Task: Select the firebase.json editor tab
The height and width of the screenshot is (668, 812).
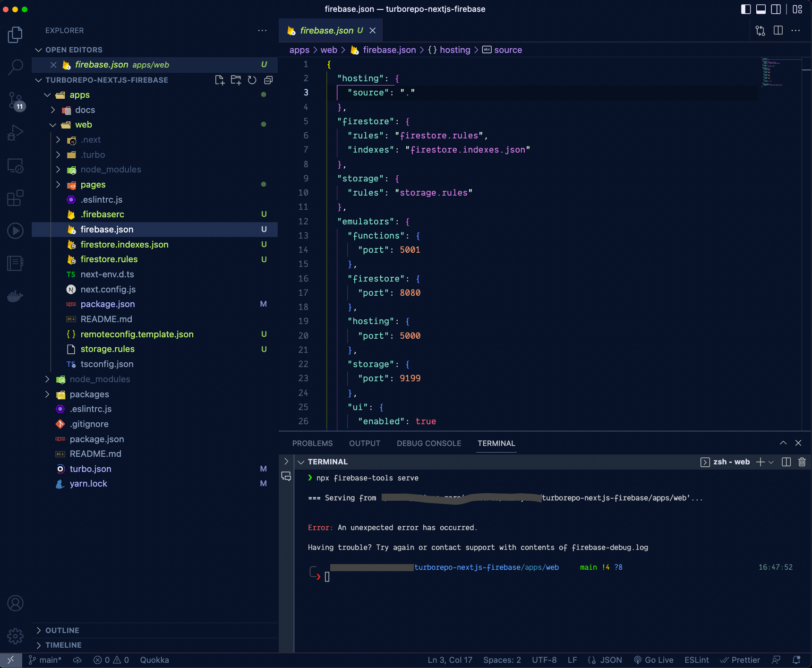Action: pos(330,31)
